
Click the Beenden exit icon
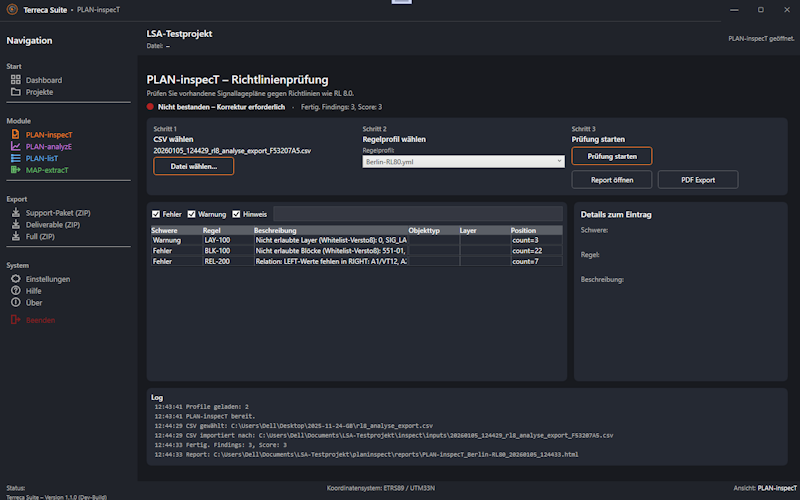(15, 320)
